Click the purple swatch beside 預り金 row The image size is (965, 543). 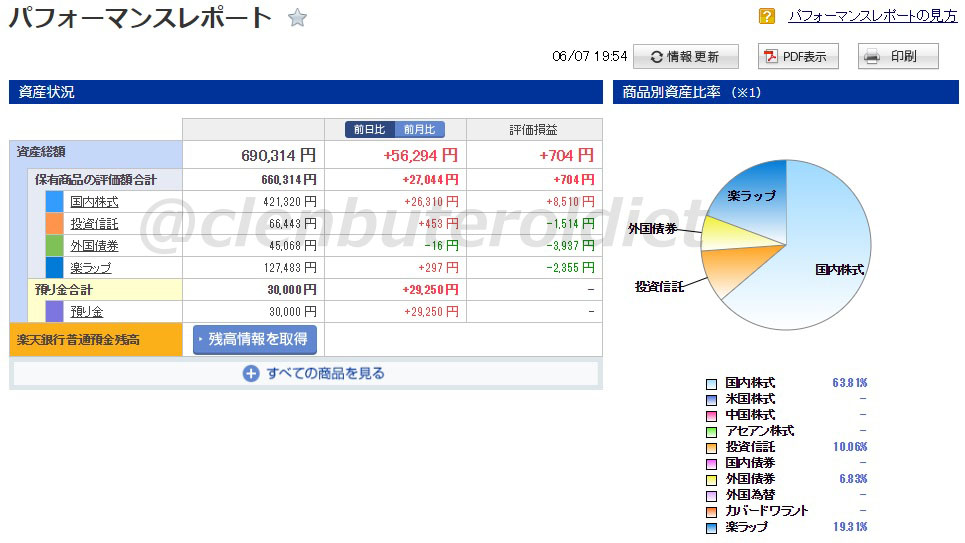click(54, 312)
